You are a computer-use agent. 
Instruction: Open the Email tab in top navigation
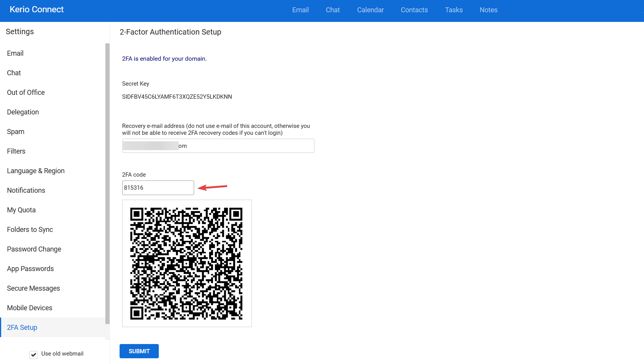[x=300, y=10]
